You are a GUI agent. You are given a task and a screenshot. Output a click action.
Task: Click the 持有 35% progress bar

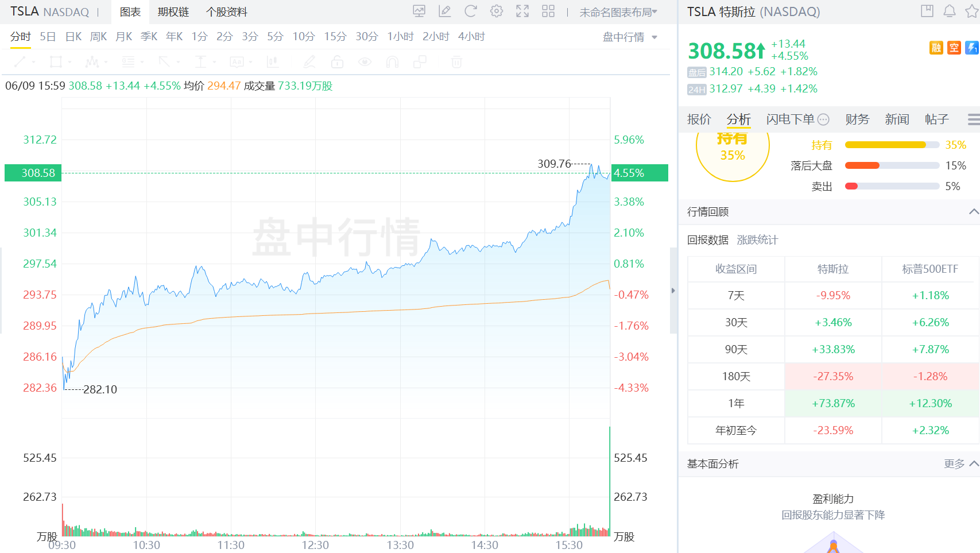coord(890,145)
